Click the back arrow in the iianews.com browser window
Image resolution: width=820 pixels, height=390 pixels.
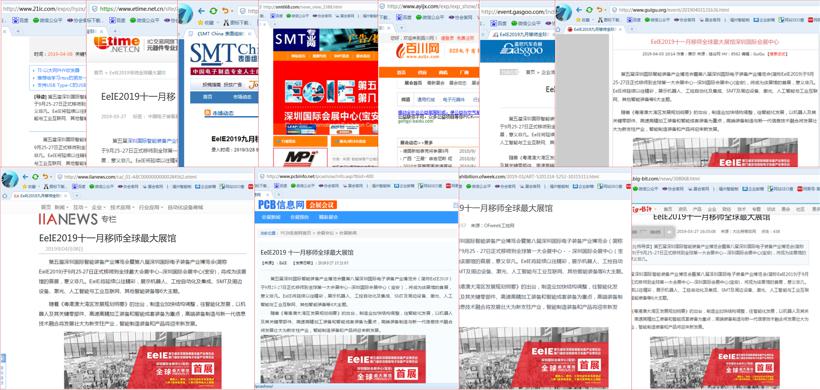click(25, 177)
